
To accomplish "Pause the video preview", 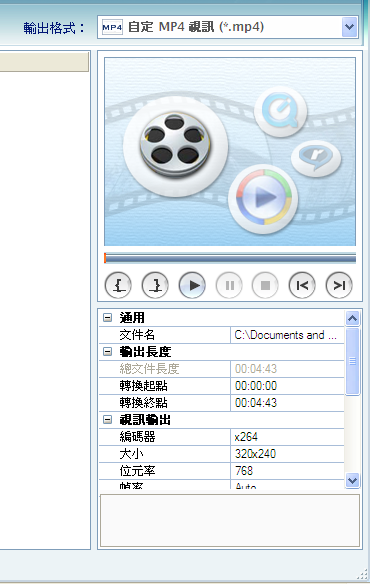I will point(229,286).
